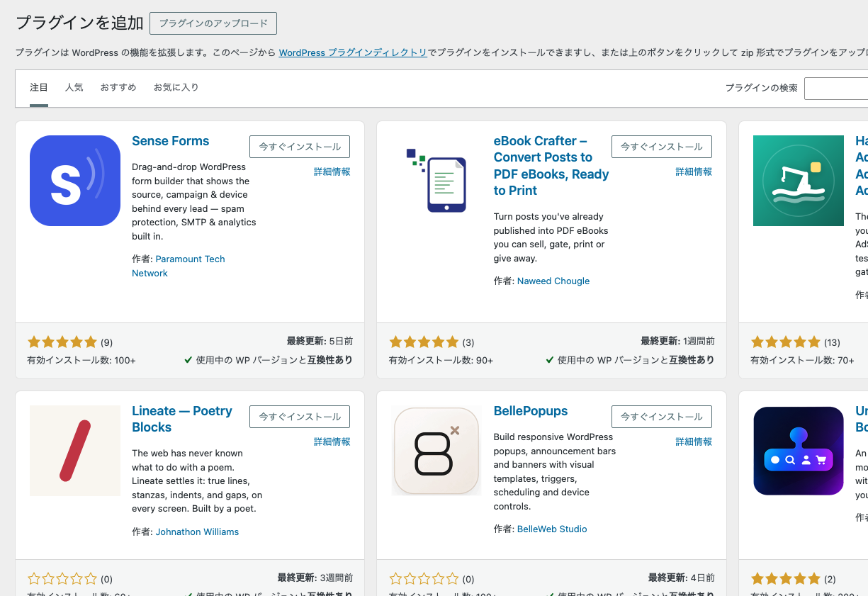Click the BellePopups empty star rating
This screenshot has height=596, width=868.
coord(424,579)
